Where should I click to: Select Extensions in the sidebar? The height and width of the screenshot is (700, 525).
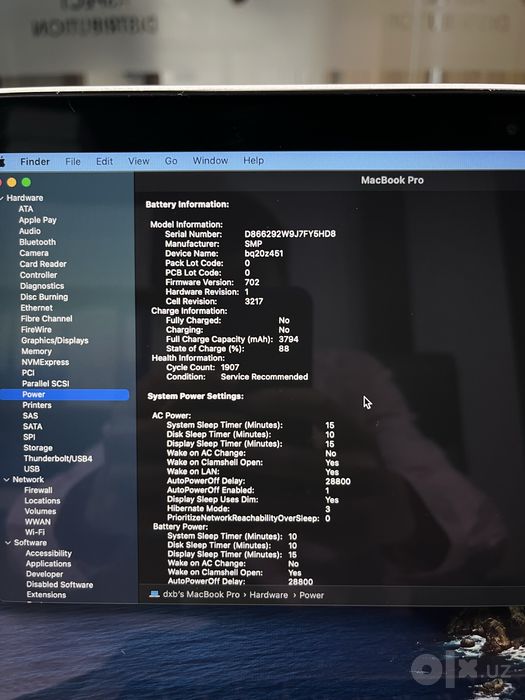(46, 595)
